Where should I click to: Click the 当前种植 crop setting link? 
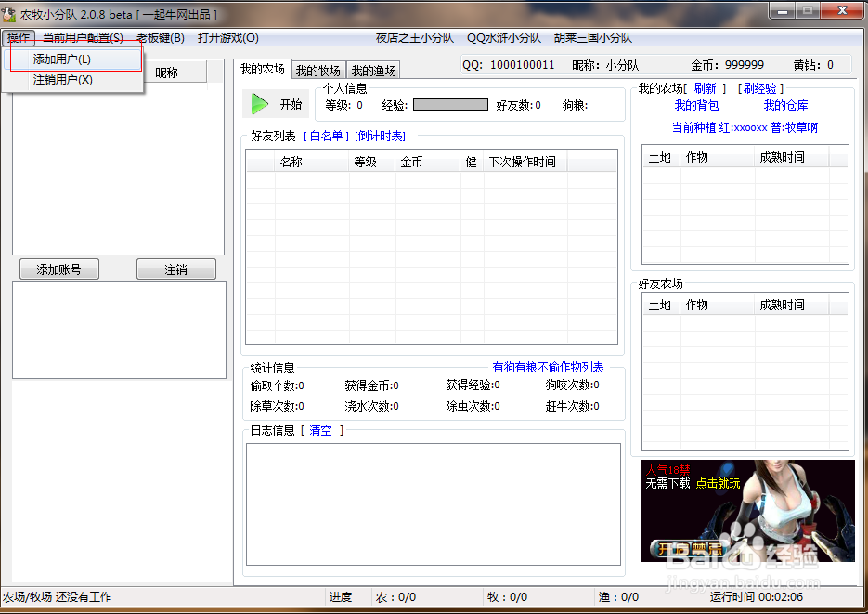click(x=745, y=127)
